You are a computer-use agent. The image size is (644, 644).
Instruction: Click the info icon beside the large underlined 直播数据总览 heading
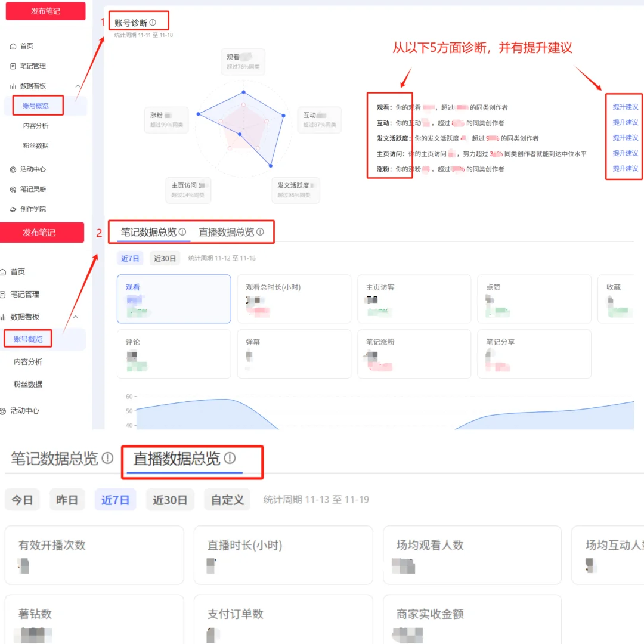coord(230,458)
